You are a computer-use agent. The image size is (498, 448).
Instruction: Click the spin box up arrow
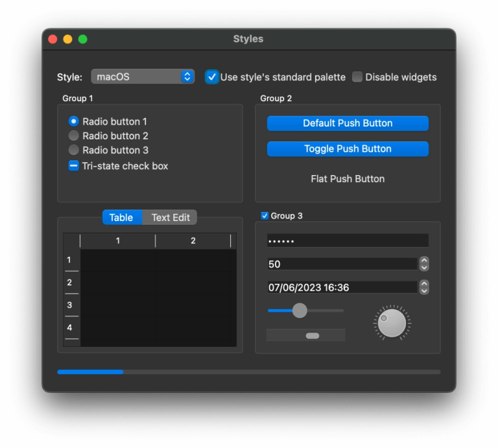tap(424, 260)
